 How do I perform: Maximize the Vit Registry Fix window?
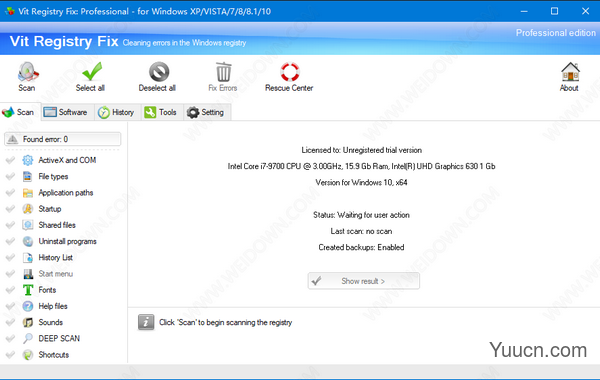coord(554,11)
